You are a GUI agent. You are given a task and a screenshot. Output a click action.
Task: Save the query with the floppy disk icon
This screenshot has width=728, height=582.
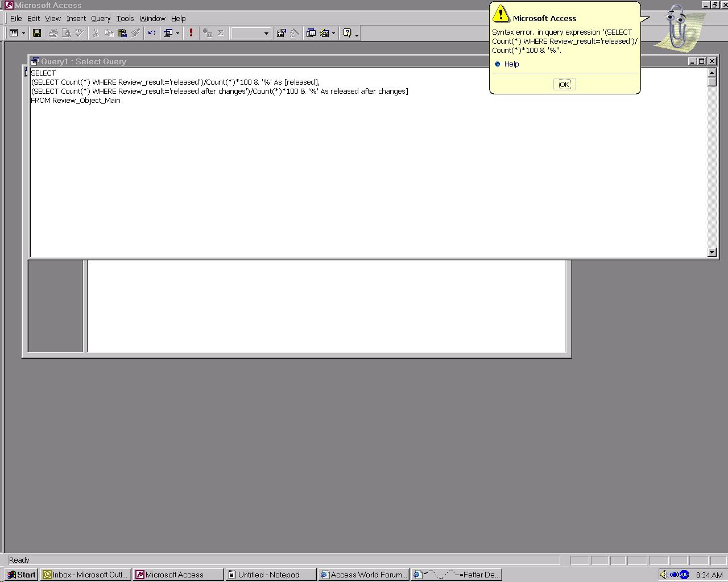pos(36,33)
